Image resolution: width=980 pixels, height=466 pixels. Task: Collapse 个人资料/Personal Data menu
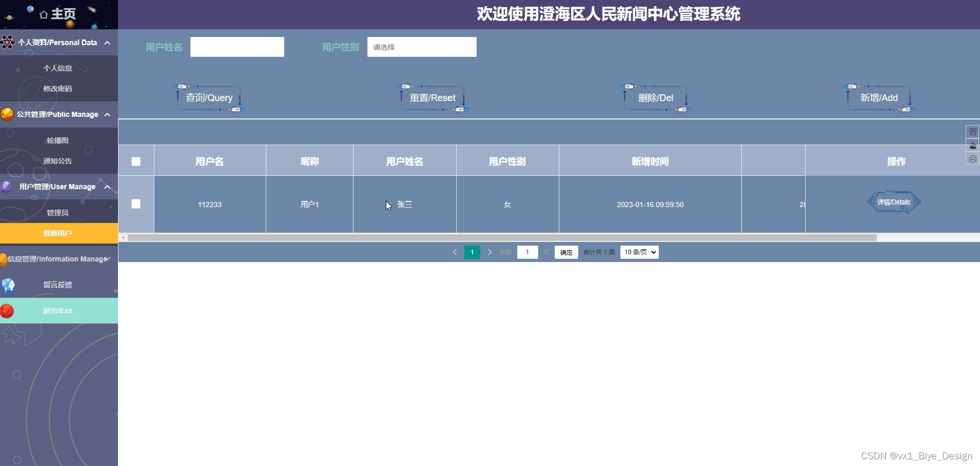tap(59, 43)
